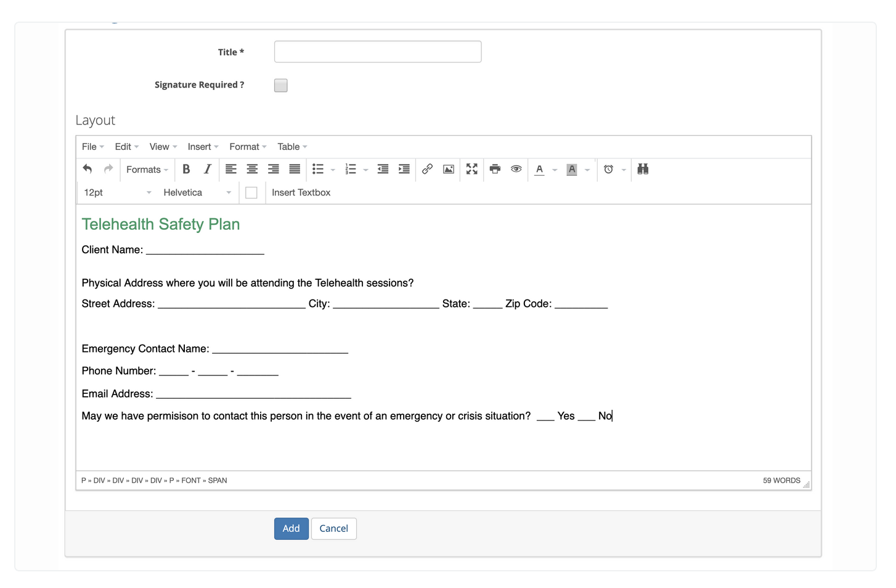Open find and replace binoculars
896x588 pixels.
click(643, 169)
